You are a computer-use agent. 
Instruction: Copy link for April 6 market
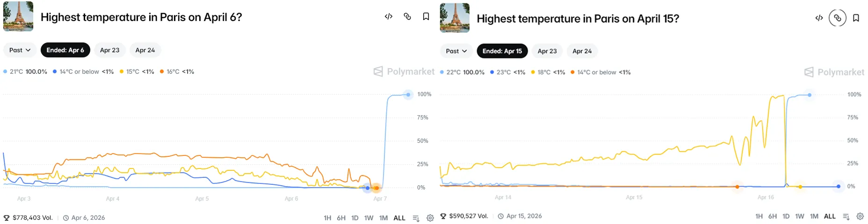407,16
